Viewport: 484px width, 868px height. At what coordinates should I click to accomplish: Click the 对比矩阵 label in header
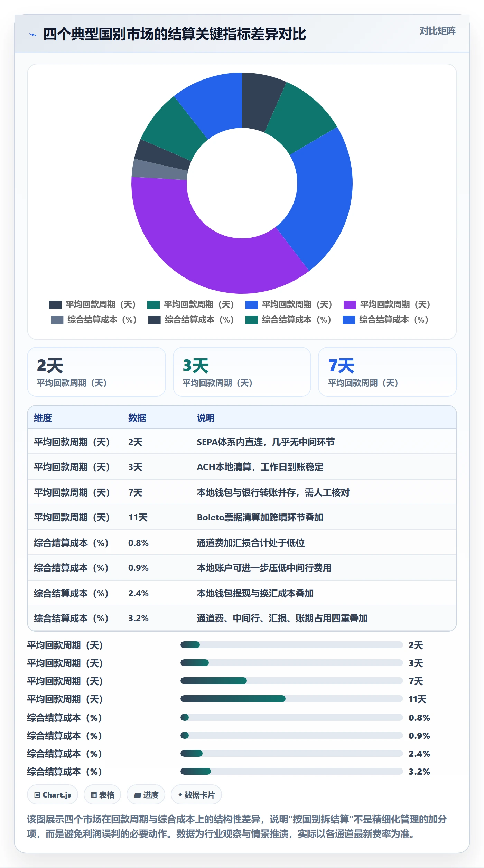pyautogui.click(x=437, y=31)
